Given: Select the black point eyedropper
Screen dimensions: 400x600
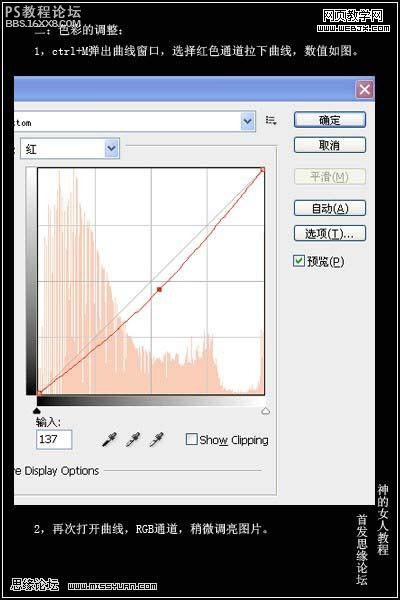Looking at the screenshot, I should tap(109, 440).
